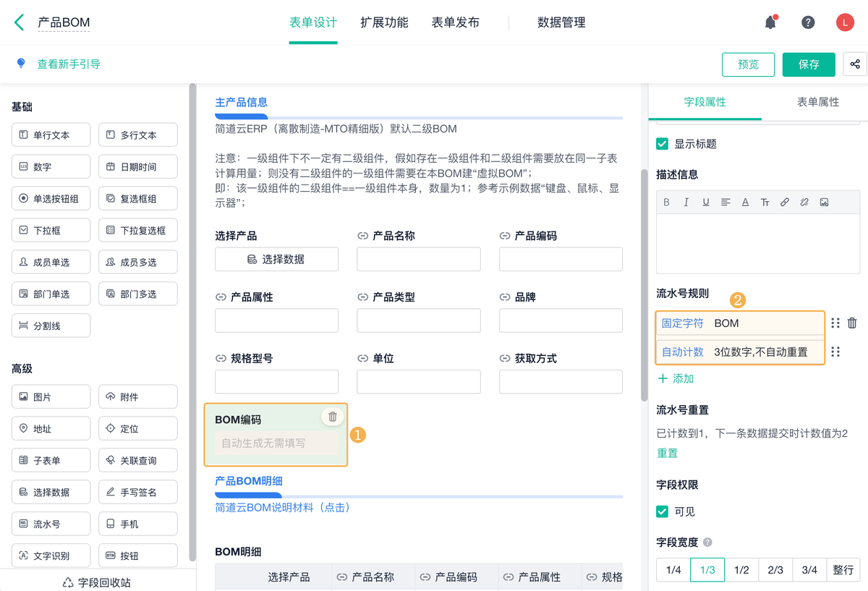Select the 1/2 field width option

coord(741,570)
